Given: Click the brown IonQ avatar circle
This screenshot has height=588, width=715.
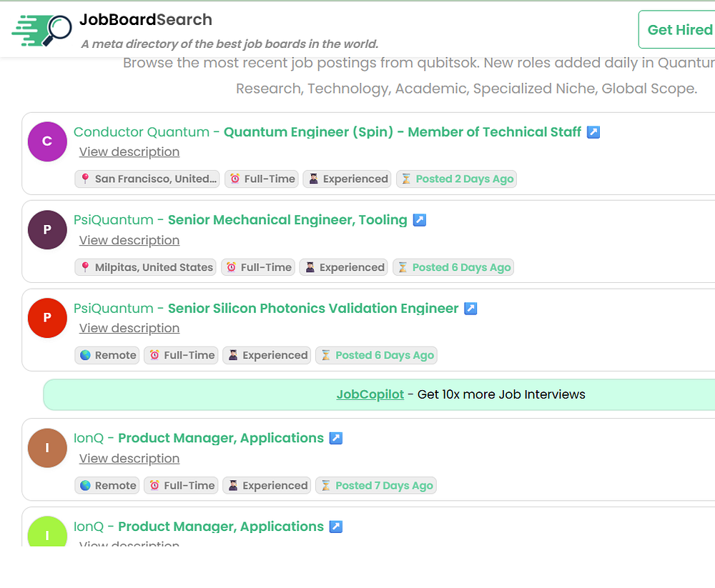Looking at the screenshot, I should (47, 448).
